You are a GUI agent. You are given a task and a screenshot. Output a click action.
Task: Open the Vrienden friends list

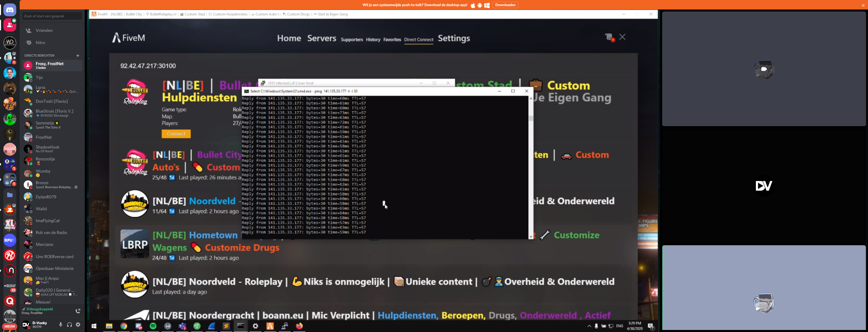pyautogui.click(x=44, y=31)
